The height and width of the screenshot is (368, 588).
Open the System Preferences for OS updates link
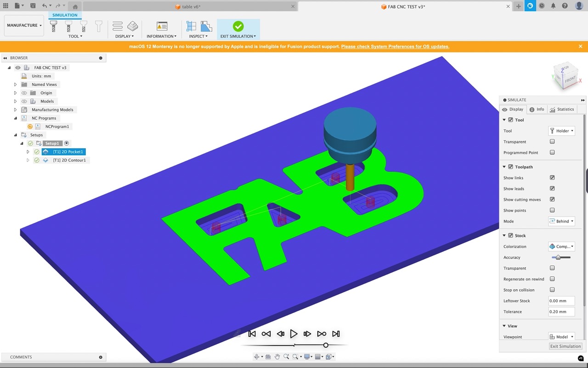[x=395, y=46]
